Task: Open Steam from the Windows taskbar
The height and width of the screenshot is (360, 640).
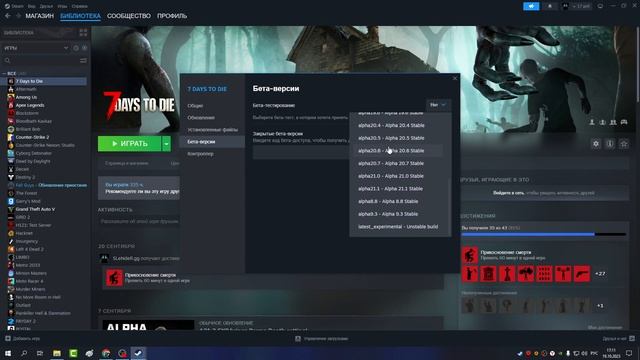Action: pos(138,353)
